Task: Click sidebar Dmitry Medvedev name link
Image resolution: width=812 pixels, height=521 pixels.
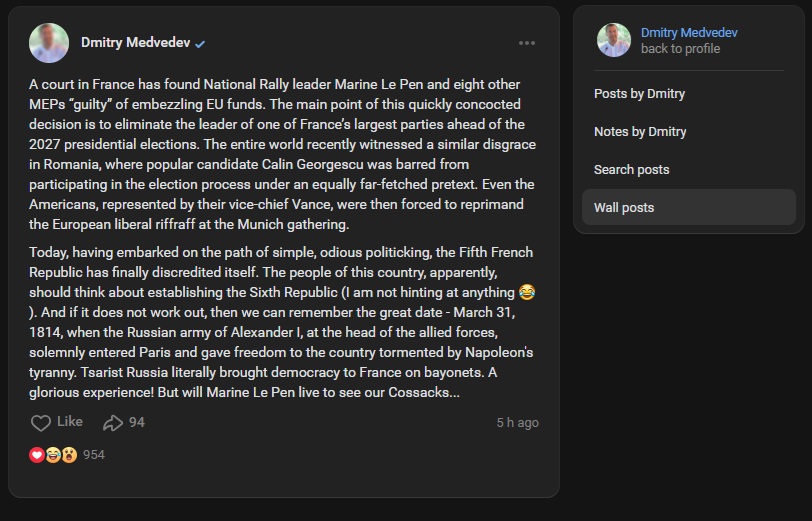Action: [x=688, y=33]
